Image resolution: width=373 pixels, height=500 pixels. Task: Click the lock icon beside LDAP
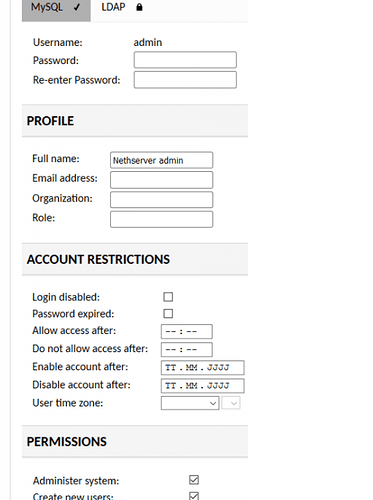click(140, 7)
